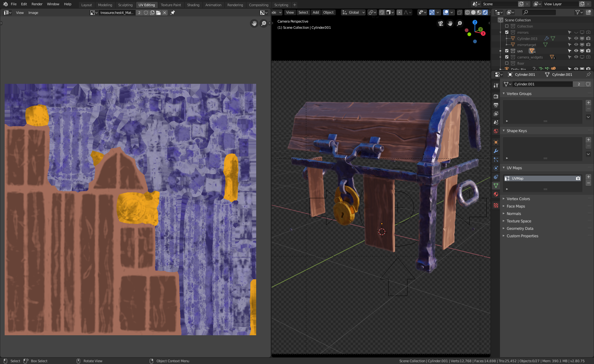The image size is (594, 364).
Task: Open the Render properties tab icon
Action: click(496, 96)
